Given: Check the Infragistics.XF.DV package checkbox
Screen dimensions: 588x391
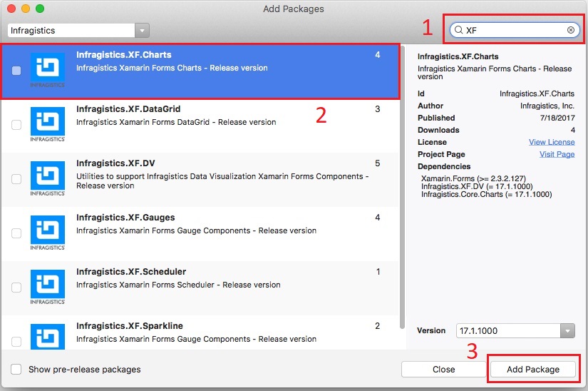Looking at the screenshot, I should coord(16,179).
